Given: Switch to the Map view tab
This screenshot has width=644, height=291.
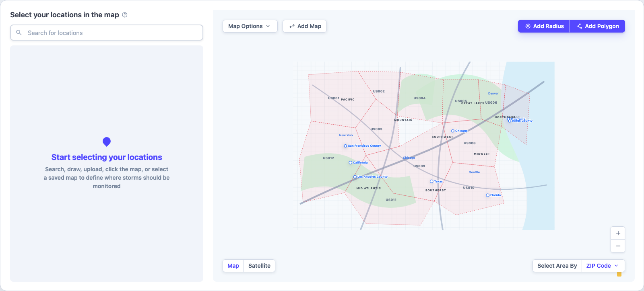Looking at the screenshot, I should point(233,266).
